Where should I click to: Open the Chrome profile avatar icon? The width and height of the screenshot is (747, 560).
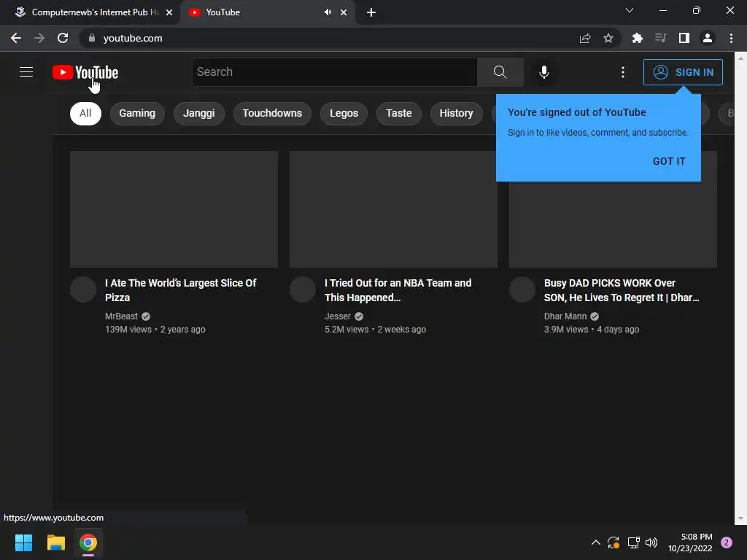(708, 38)
